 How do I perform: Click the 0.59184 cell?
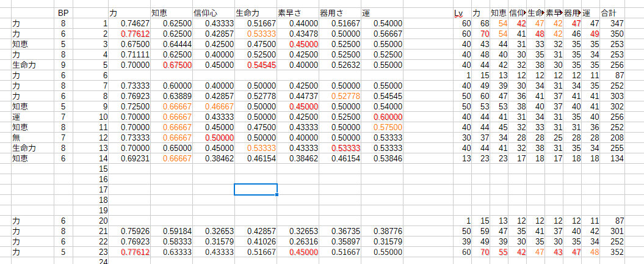(172, 231)
